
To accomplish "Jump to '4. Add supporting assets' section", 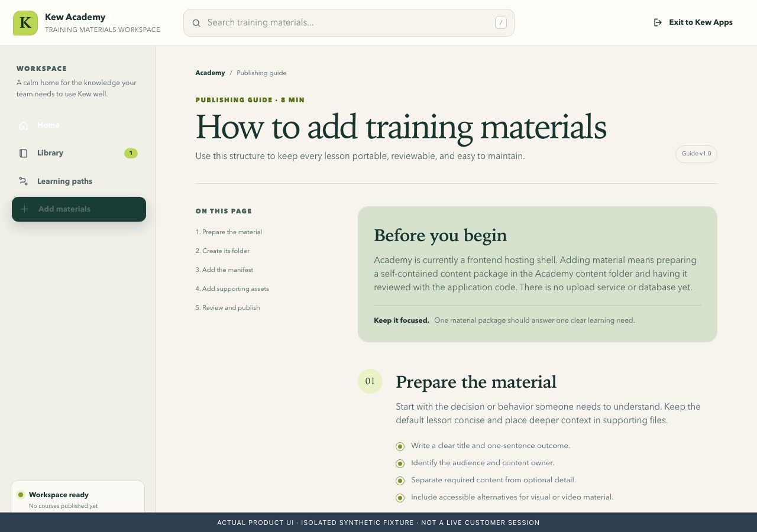I will pos(232,288).
